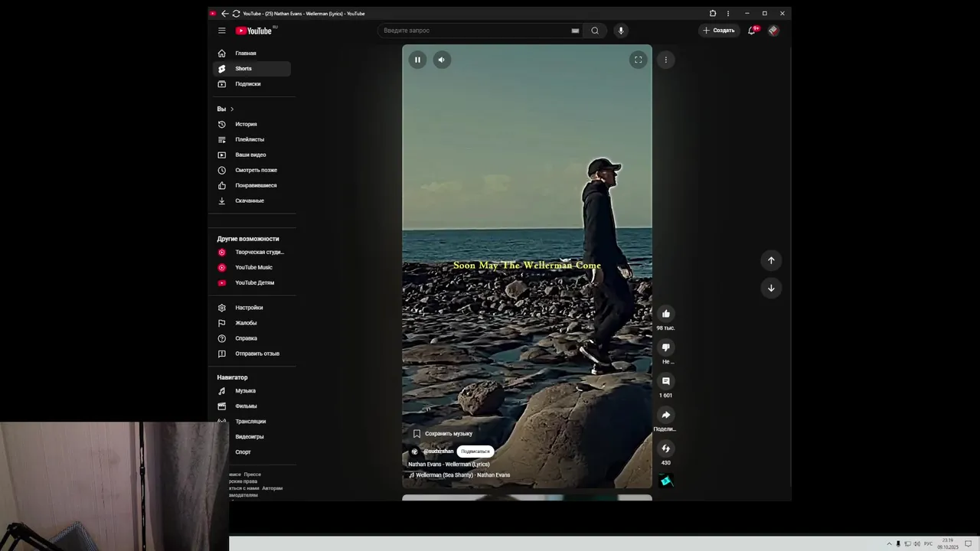Open Жалобы report history
Viewport: 980px width, 551px height.
coord(252,323)
